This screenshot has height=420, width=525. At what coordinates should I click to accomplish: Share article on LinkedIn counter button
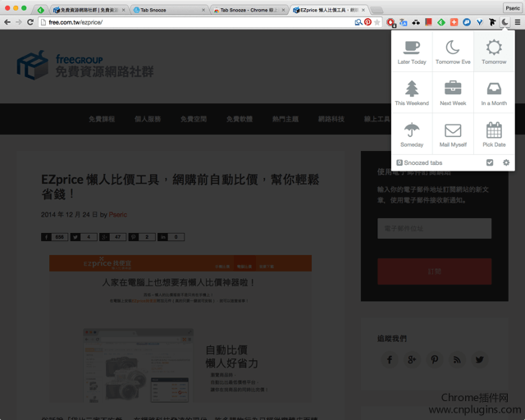click(x=171, y=237)
